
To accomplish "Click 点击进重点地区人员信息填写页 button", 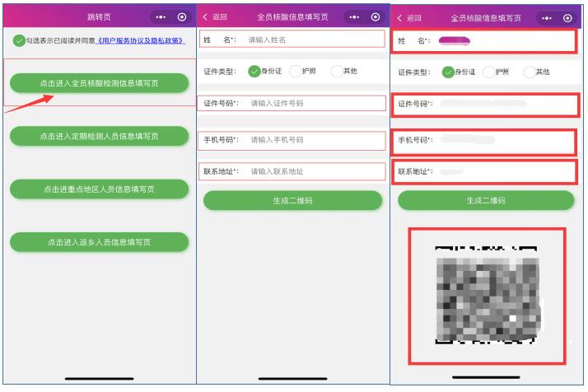I will pyautogui.click(x=99, y=189).
